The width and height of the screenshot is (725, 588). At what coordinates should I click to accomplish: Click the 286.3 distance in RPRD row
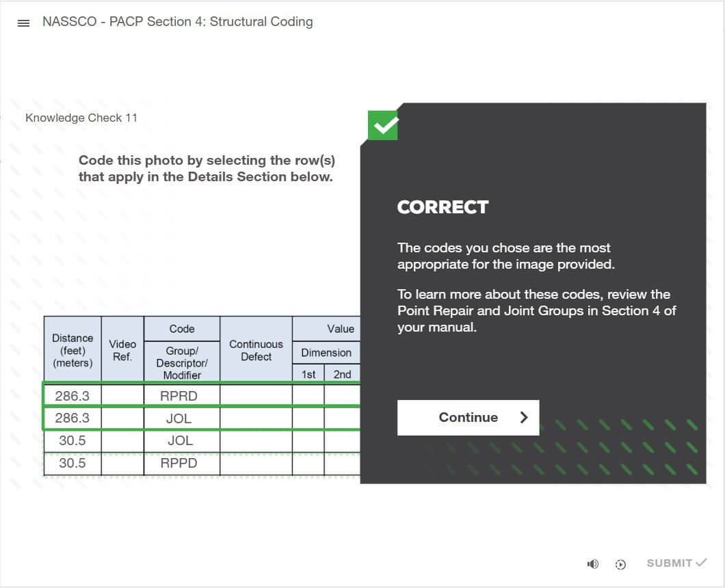pos(72,396)
